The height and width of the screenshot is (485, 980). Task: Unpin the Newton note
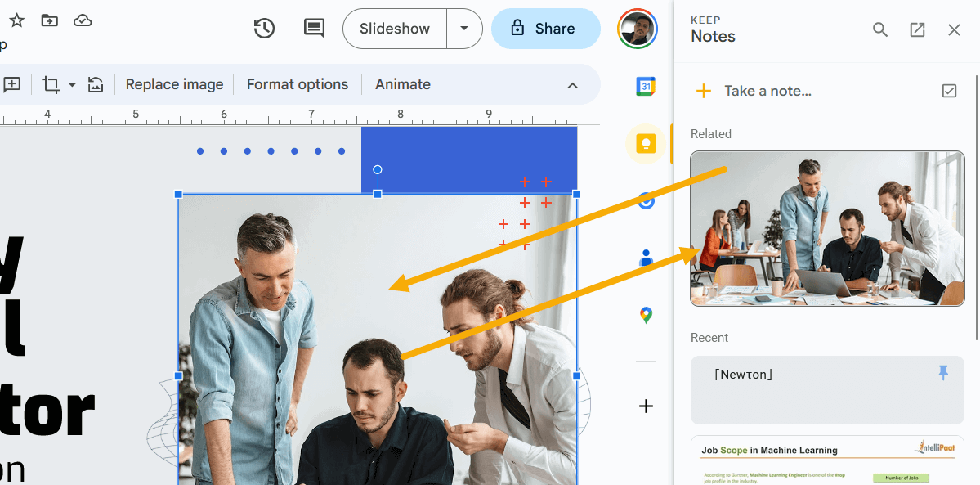pos(943,372)
